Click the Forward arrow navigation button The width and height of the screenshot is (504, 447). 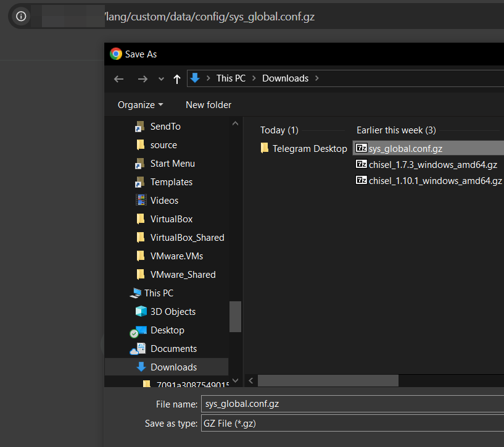tap(143, 78)
